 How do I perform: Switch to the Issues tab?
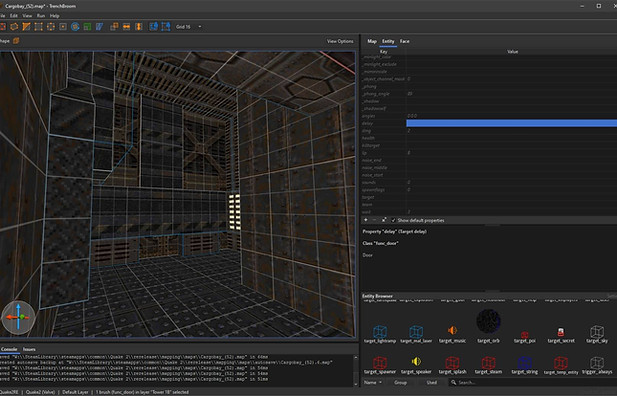[29, 349]
